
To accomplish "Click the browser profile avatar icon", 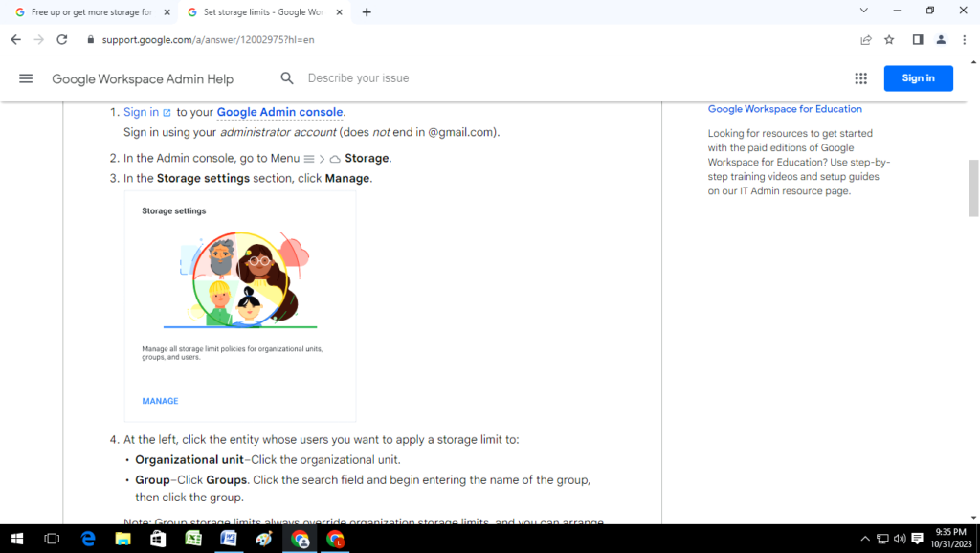I will [939, 40].
